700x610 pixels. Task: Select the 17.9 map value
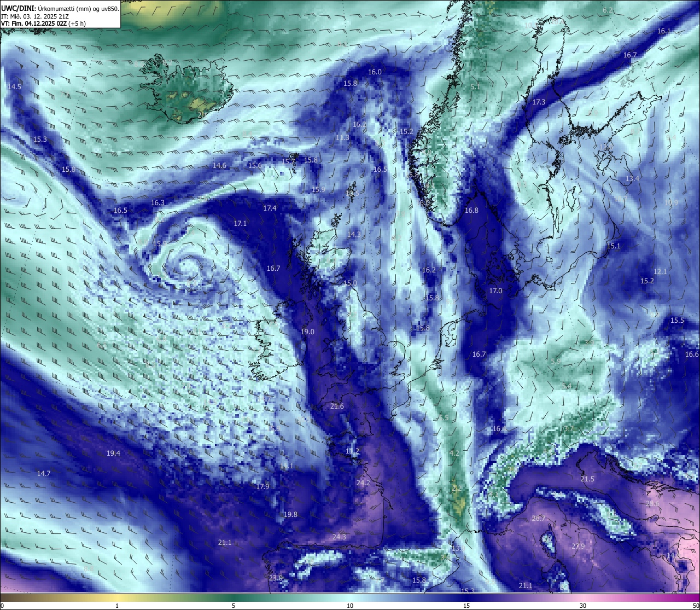click(x=262, y=486)
